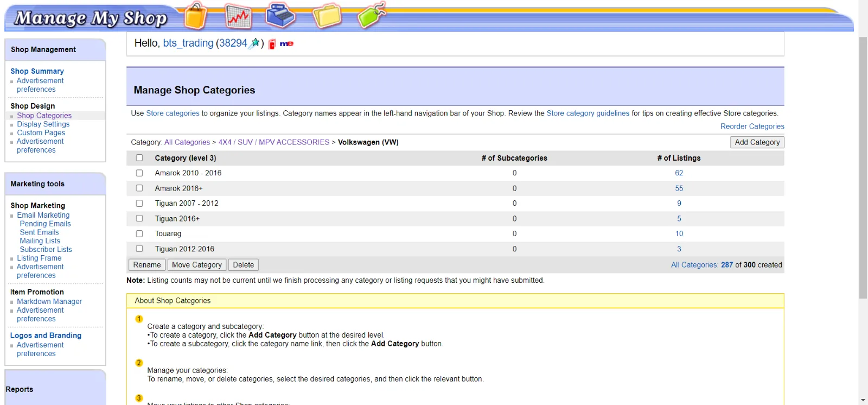
Task: Open 4X4 / SUV / MPV ACCESSORIES breadcrumb
Action: point(274,142)
